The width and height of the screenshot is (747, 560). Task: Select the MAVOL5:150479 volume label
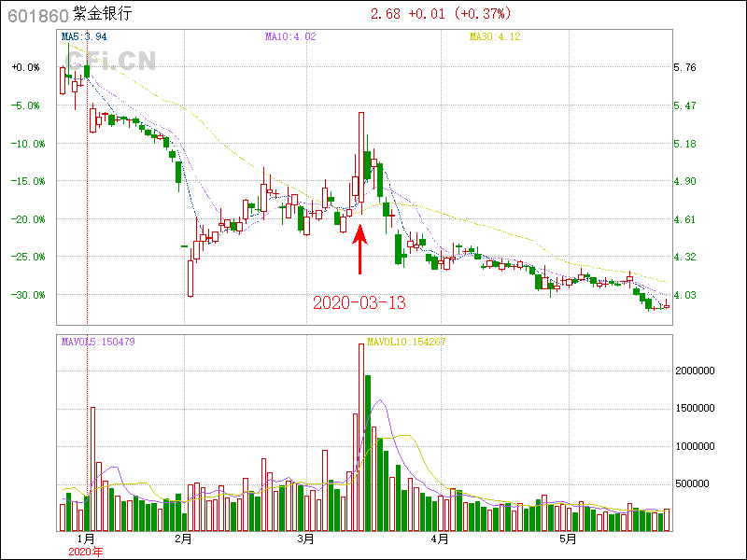(x=98, y=342)
